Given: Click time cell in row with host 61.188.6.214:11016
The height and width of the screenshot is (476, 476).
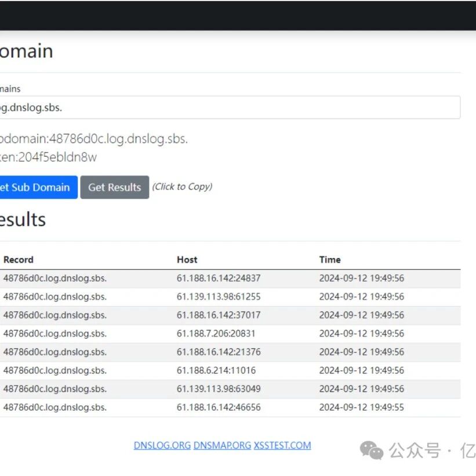Looking at the screenshot, I should point(362,370).
